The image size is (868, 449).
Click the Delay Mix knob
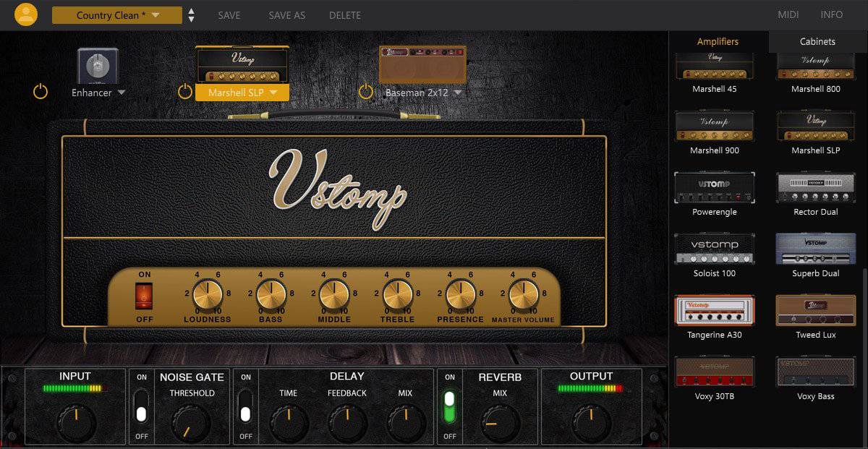coord(406,423)
